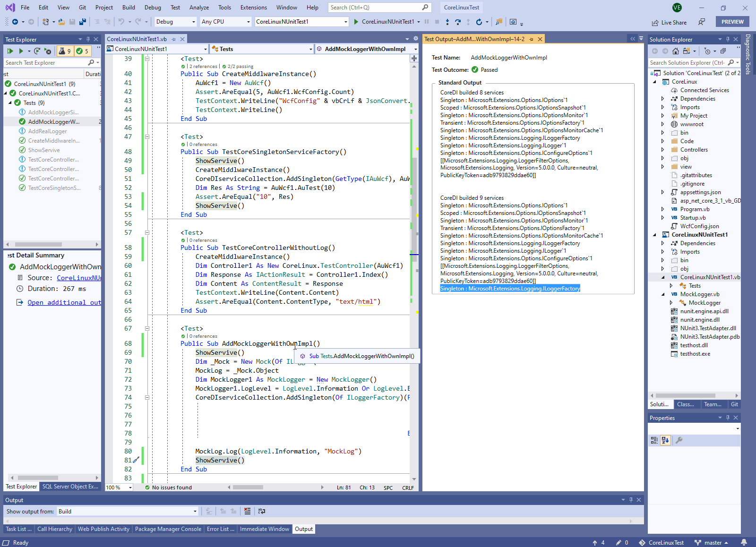Toggle the passed tests filter showing 5

[82, 51]
